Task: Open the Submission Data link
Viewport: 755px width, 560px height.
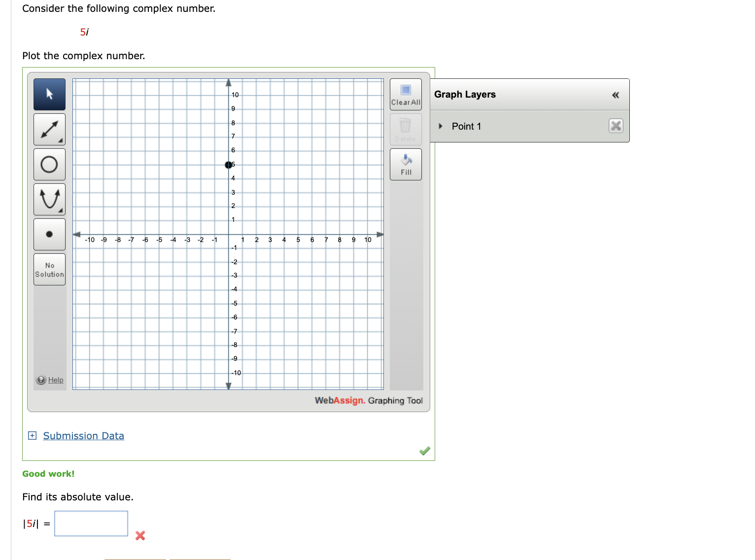Action: [x=83, y=436]
